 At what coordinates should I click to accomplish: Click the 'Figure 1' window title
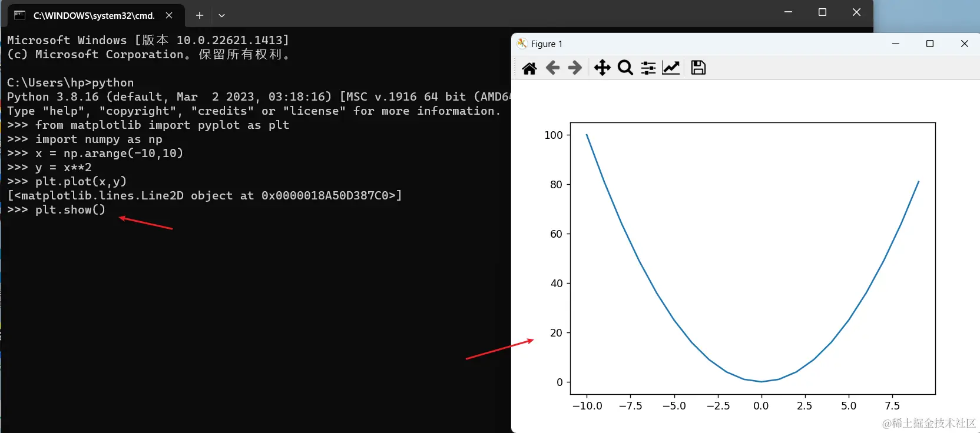547,44
